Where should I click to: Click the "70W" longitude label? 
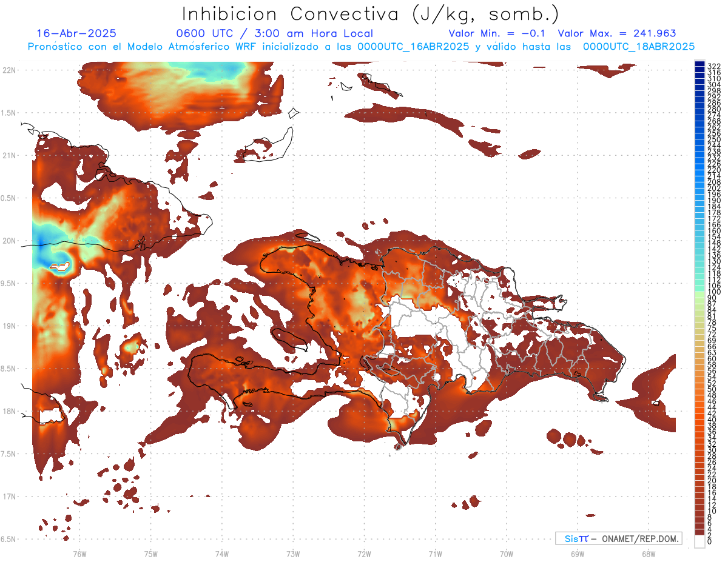pyautogui.click(x=506, y=554)
